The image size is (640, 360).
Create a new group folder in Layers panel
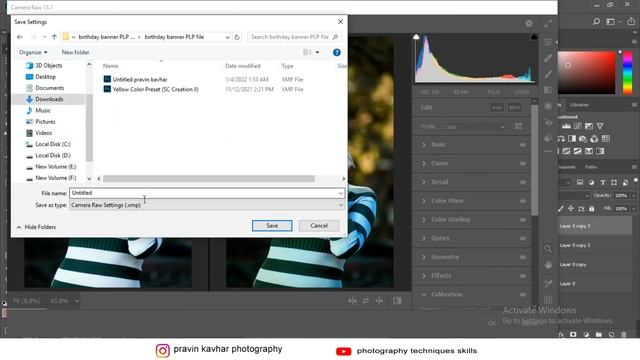[598, 335]
